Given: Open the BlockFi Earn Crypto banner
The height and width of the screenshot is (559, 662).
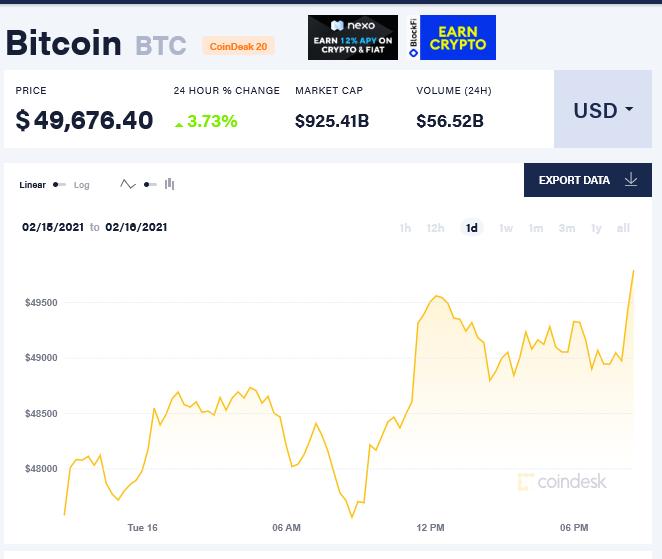Looking at the screenshot, I should pyautogui.click(x=452, y=38).
